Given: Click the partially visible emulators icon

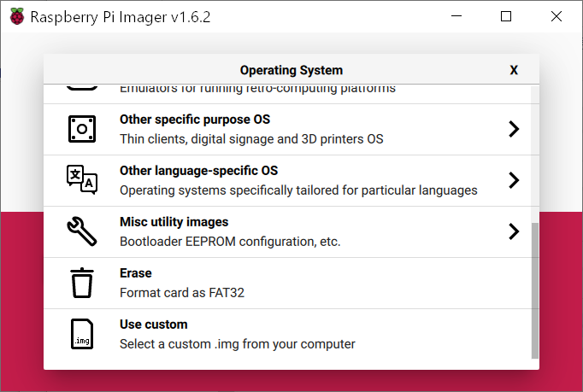Looking at the screenshot, I should (82, 89).
